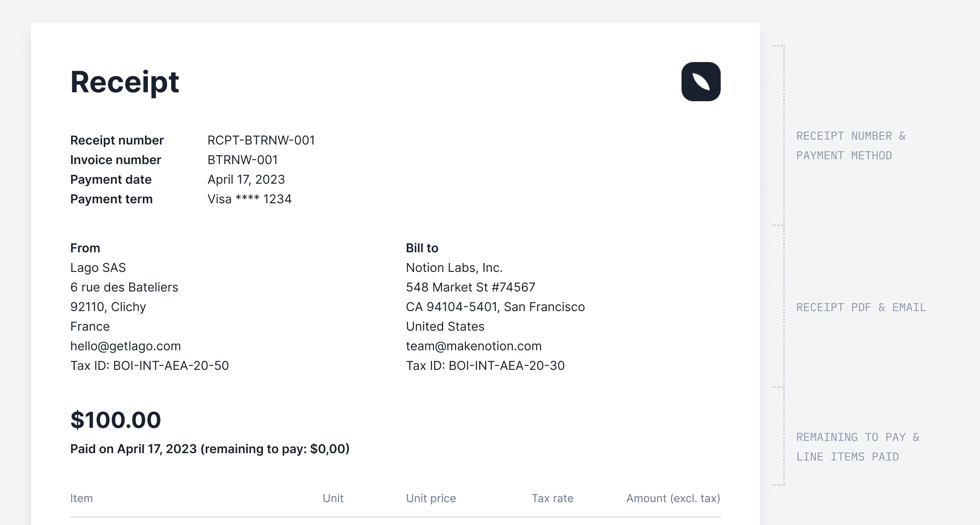The width and height of the screenshot is (980, 525).
Task: Click the Lago SAS company name
Action: tap(98, 268)
